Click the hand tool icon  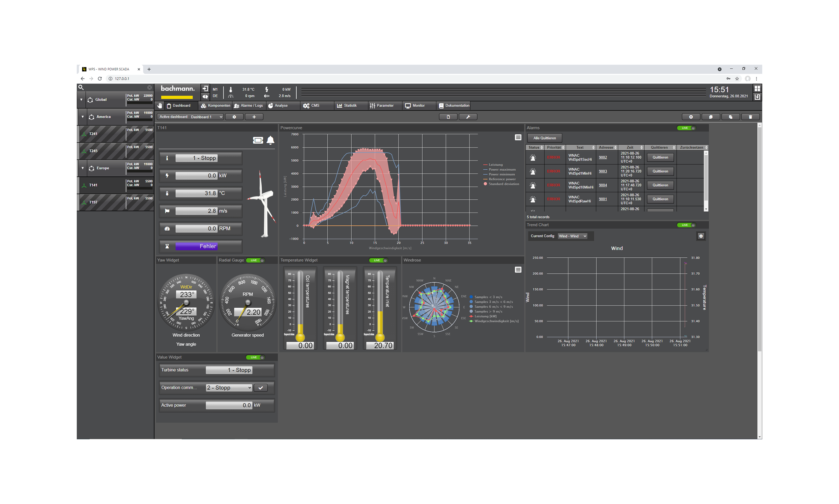click(x=159, y=106)
